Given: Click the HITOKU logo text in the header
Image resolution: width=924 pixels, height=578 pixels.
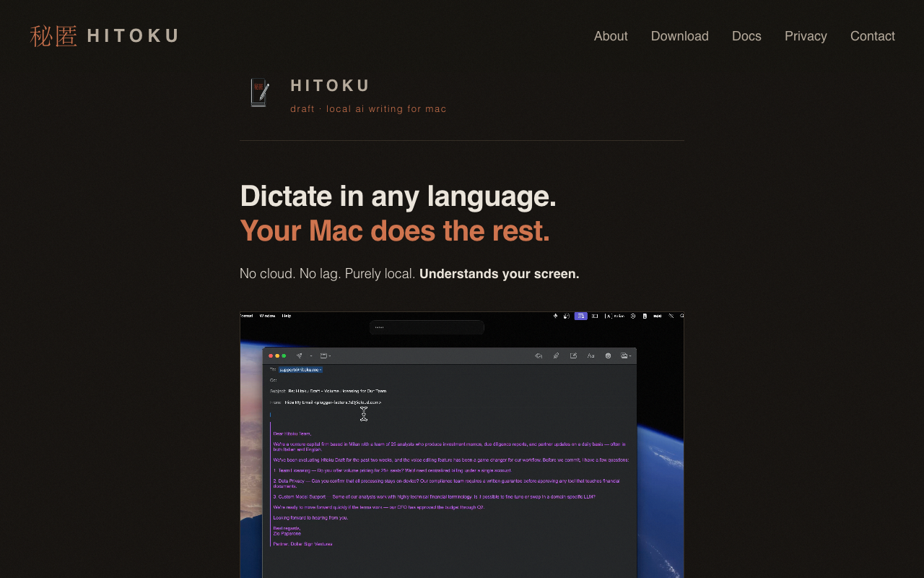Looking at the screenshot, I should [133, 35].
